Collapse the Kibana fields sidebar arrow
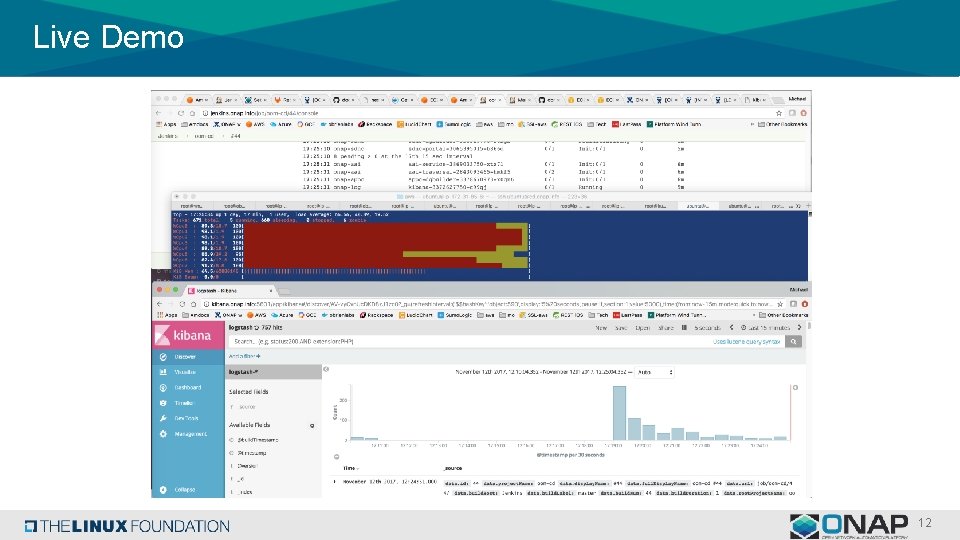This screenshot has width=960, height=540. pyautogui.click(x=326, y=369)
